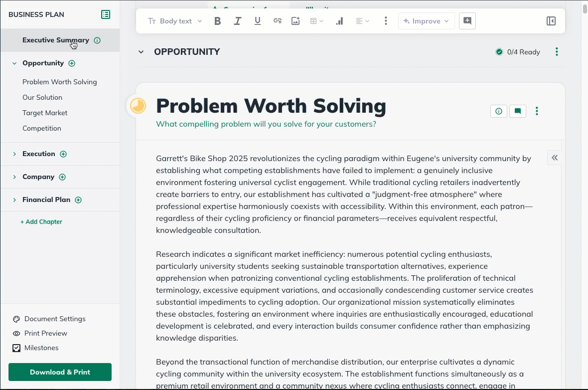Open the outline icon beside Business Plan
The height and width of the screenshot is (390, 588).
tap(106, 14)
